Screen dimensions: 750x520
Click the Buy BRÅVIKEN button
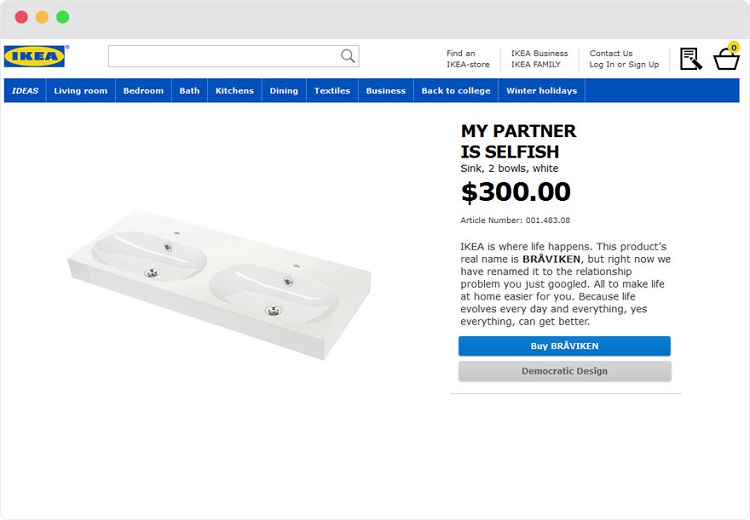point(564,346)
